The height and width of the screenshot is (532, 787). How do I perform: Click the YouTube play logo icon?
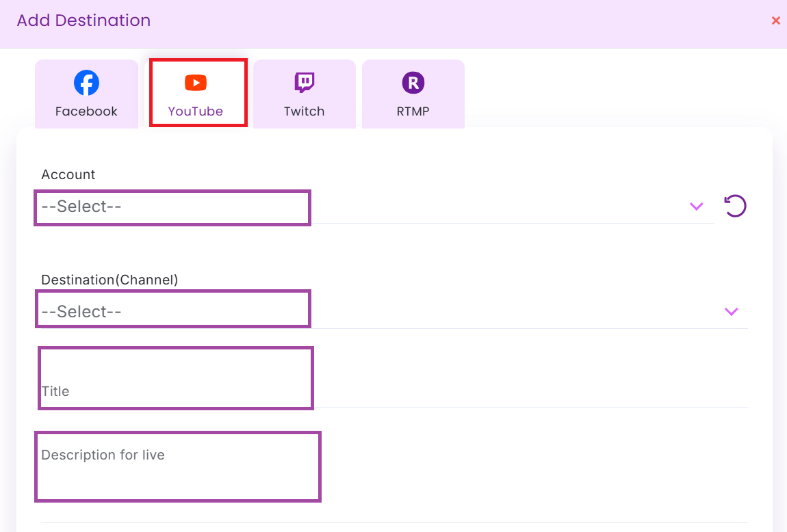point(196,83)
